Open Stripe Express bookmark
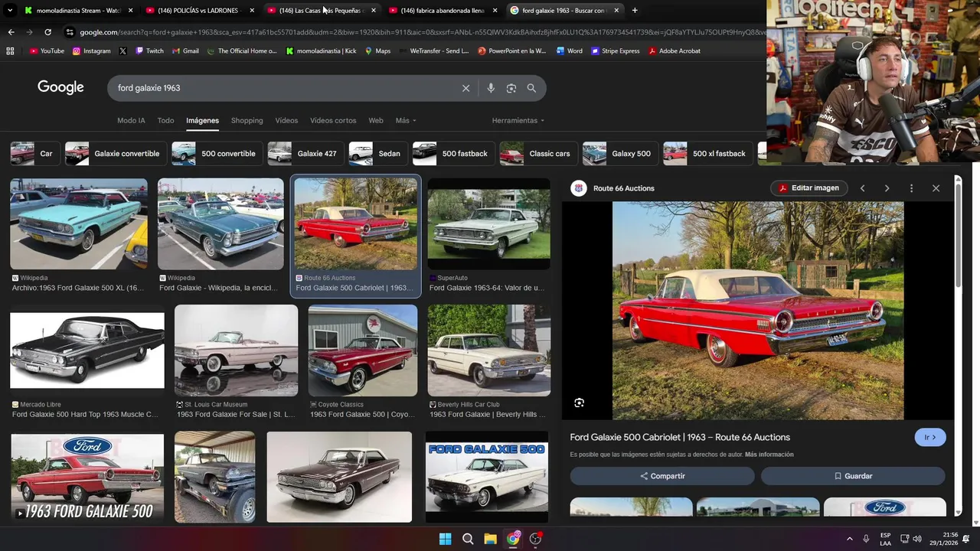This screenshot has height=551, width=980. (x=615, y=51)
